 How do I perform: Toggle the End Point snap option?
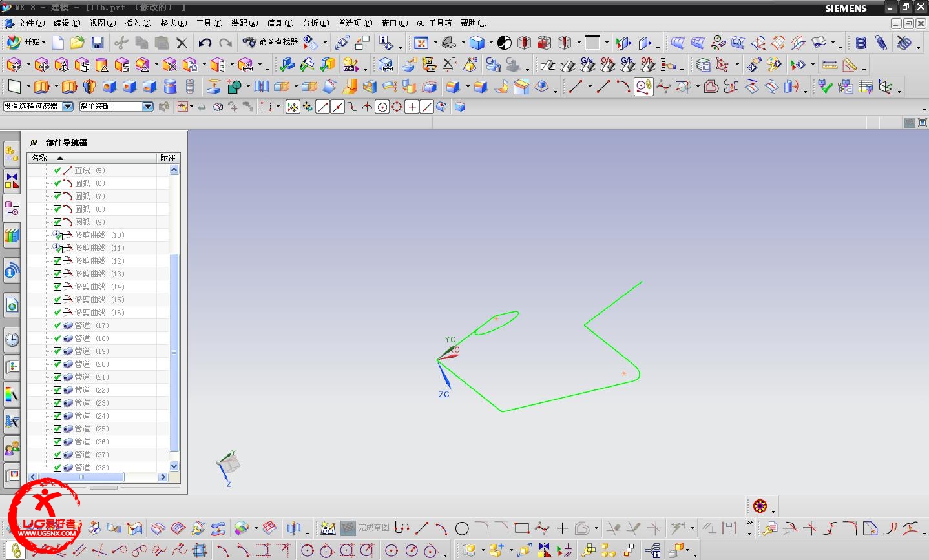pos(322,107)
